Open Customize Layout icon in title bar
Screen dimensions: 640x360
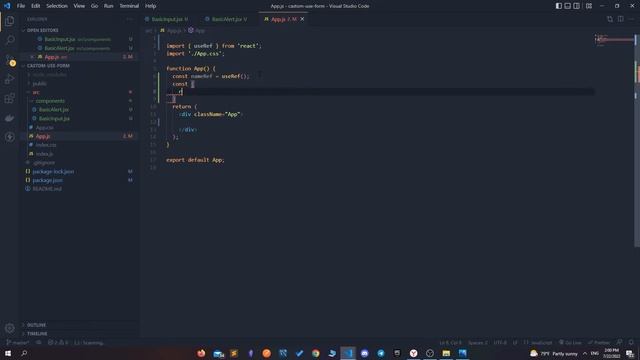pyautogui.click(x=589, y=6)
